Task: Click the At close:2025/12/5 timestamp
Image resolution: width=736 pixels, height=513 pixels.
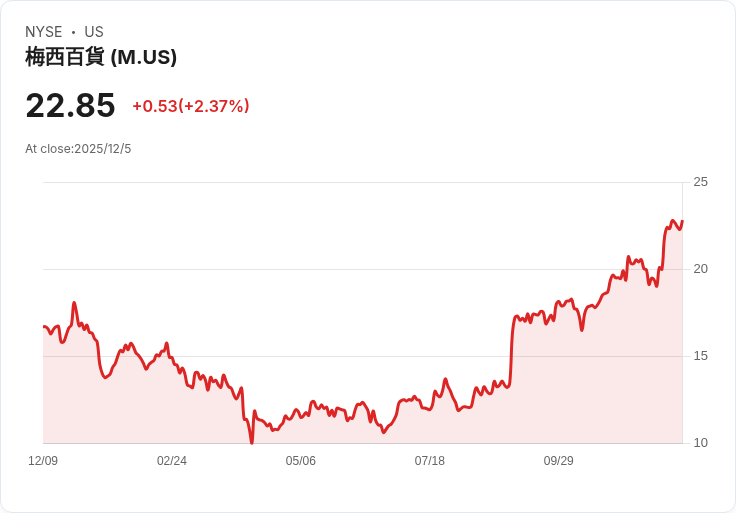Action: tap(78, 149)
